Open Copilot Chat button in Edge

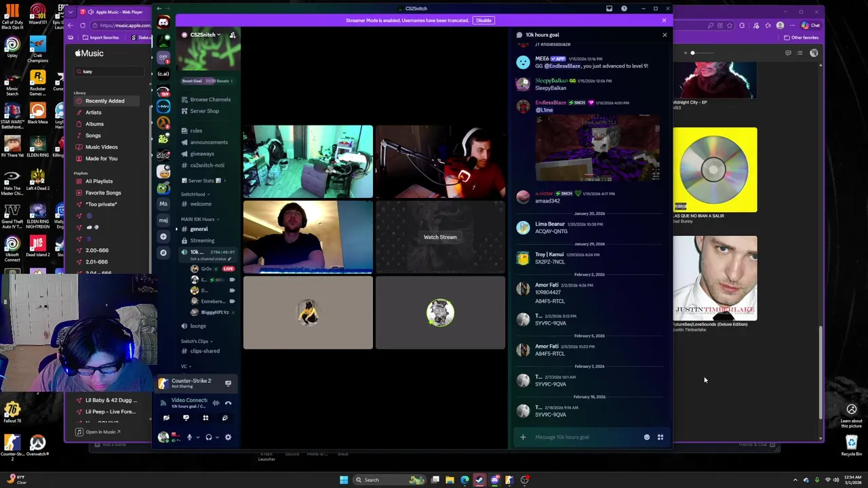point(812,26)
